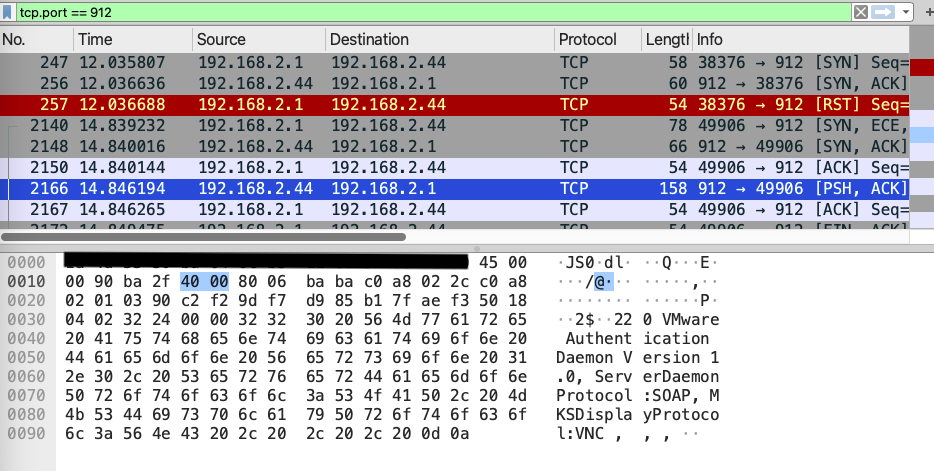
Task: Sort by the Time column header
Action: click(133, 39)
